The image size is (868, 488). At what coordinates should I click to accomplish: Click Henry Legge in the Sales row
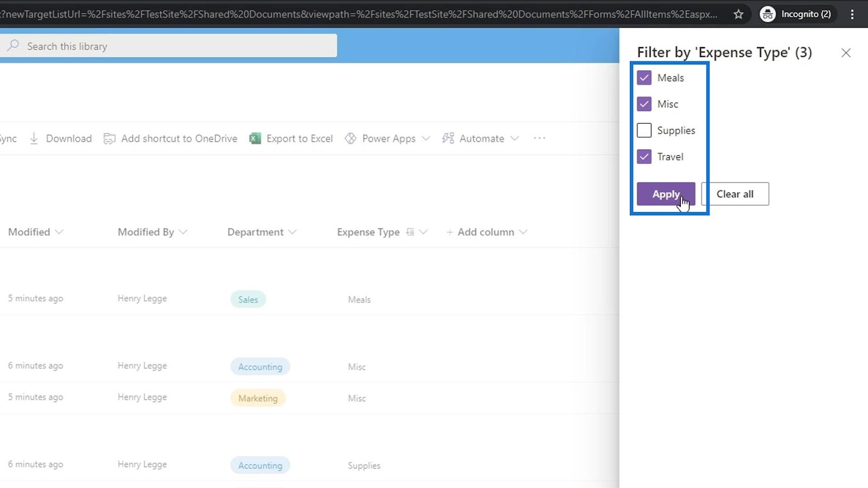pyautogui.click(x=142, y=298)
